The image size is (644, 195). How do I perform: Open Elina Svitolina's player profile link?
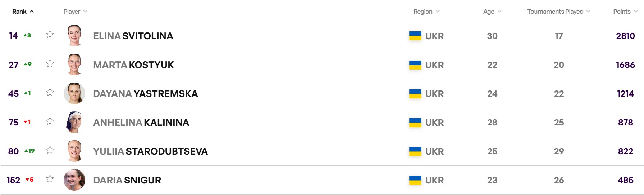pos(133,36)
